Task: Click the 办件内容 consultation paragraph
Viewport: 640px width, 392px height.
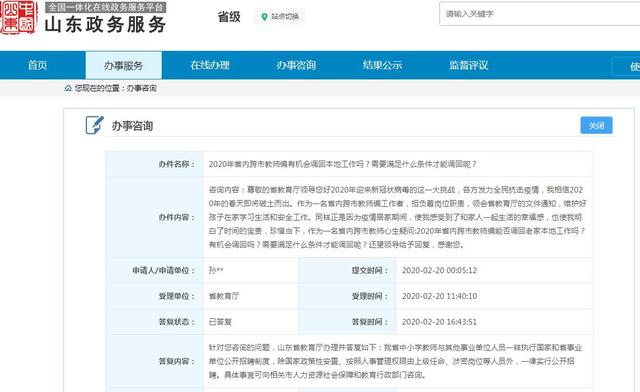Action: (398, 217)
